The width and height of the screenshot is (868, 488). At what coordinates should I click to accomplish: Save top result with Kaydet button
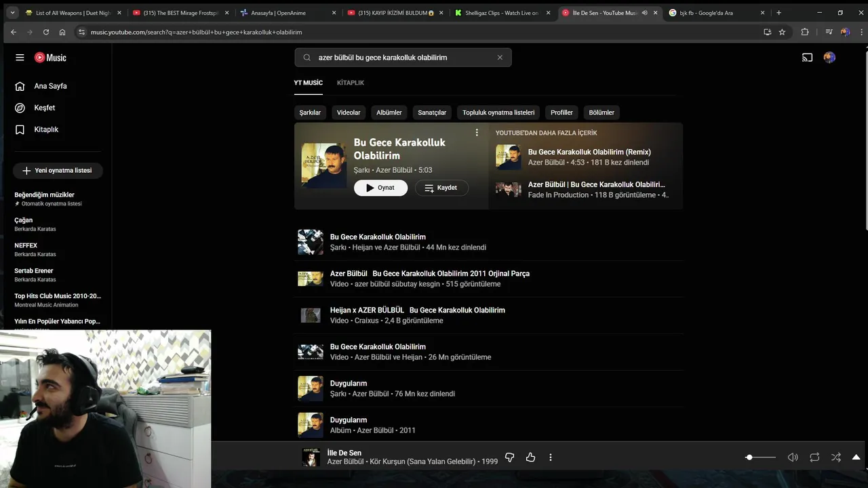pos(441,188)
